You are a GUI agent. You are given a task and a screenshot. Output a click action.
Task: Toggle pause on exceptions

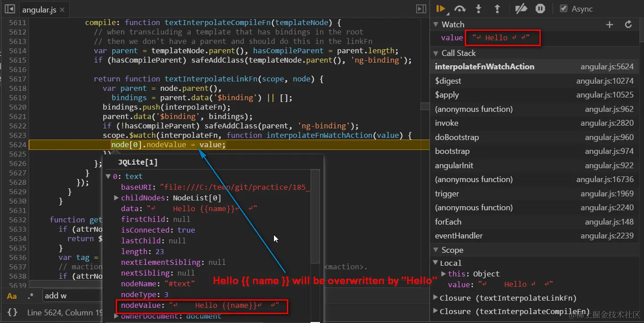(x=540, y=8)
